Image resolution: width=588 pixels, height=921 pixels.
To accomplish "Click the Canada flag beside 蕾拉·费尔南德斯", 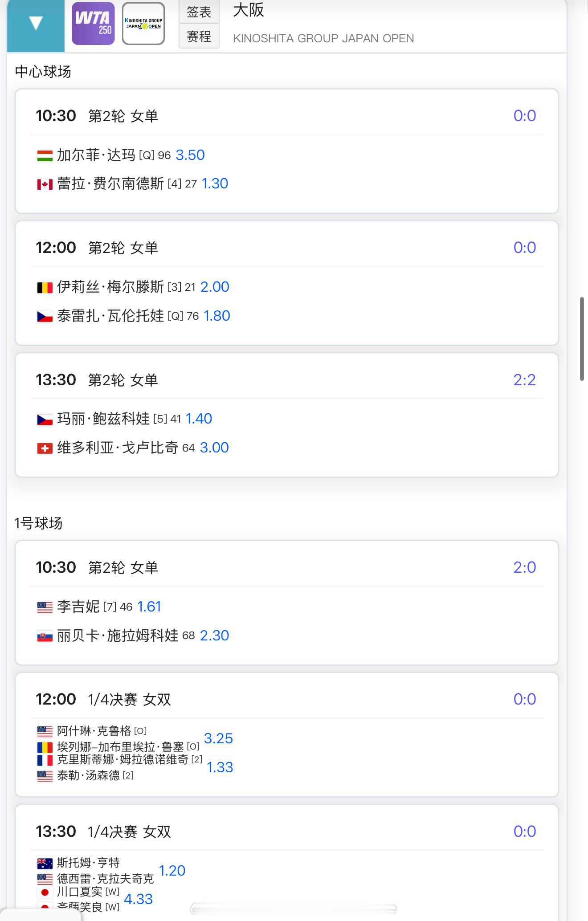I will [45, 184].
